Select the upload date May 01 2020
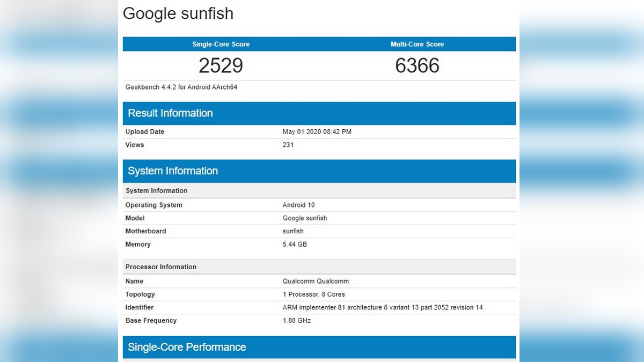Image resolution: width=644 pixels, height=362 pixels. click(x=318, y=131)
